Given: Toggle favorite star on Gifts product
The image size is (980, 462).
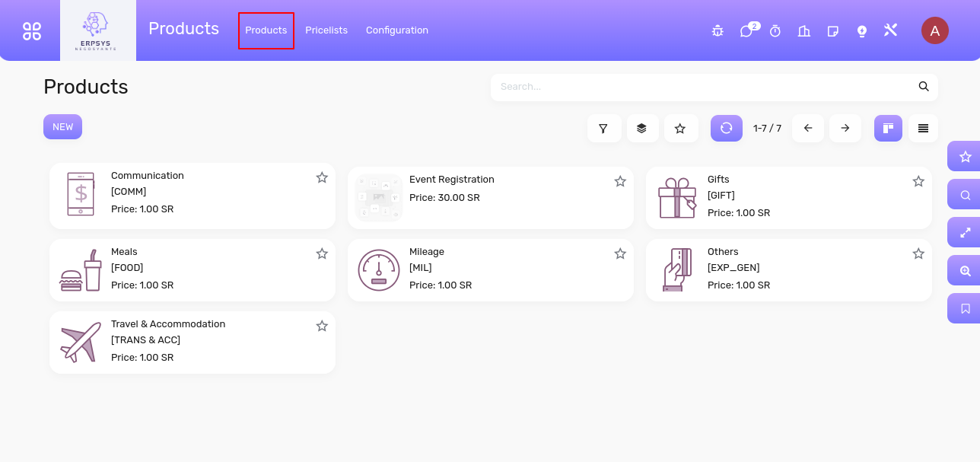Looking at the screenshot, I should pos(918,181).
